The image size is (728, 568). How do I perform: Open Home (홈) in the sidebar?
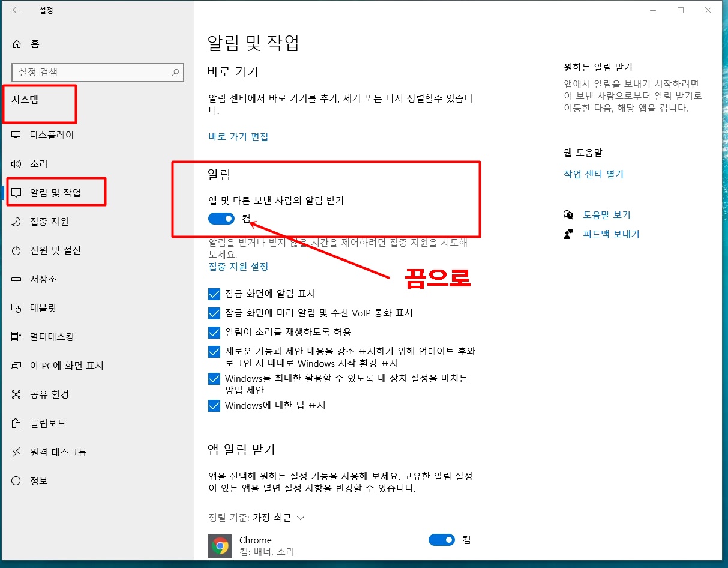(x=26, y=44)
